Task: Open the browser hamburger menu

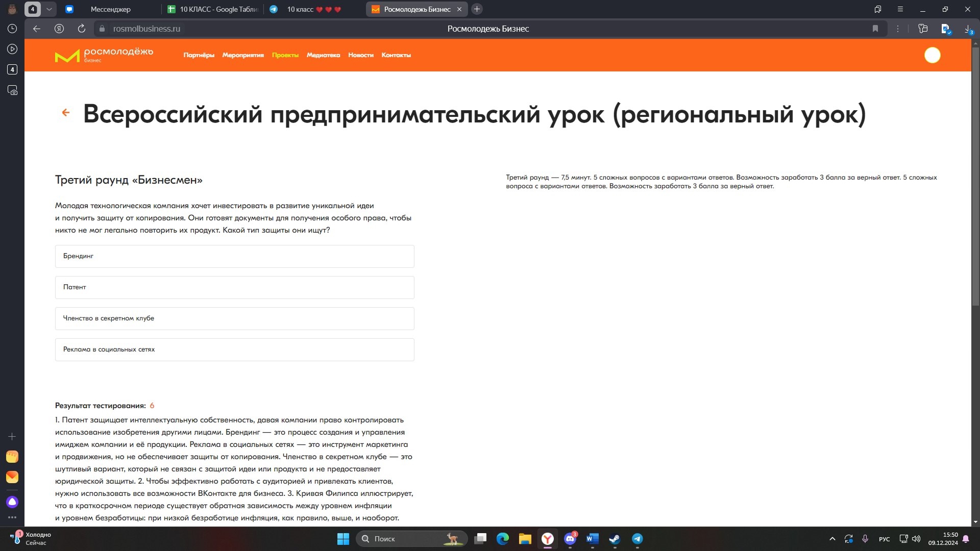Action: (x=900, y=9)
